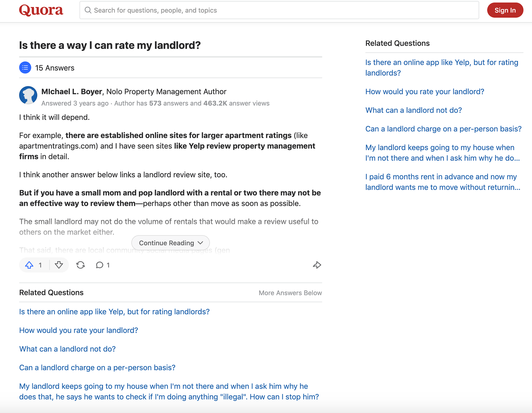This screenshot has width=532, height=413.
Task: Open lower 'What can a landlord not do?' link
Action: tap(67, 349)
